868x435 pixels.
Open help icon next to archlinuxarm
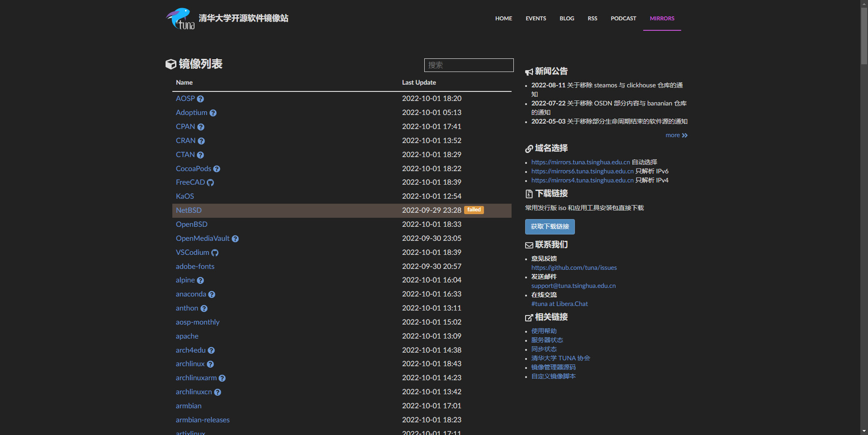(222, 378)
